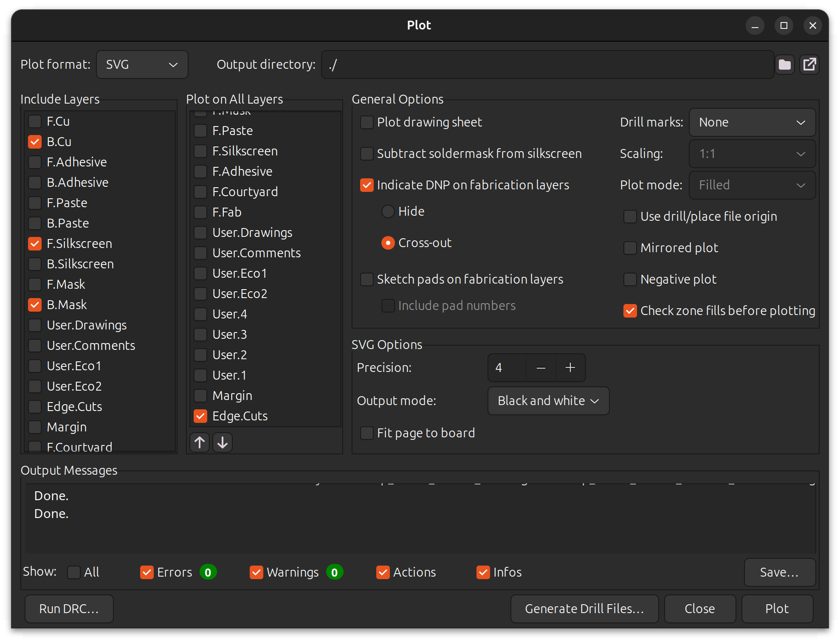The width and height of the screenshot is (840, 642).
Task: Decrease SVG precision with minus button
Action: pyautogui.click(x=541, y=368)
